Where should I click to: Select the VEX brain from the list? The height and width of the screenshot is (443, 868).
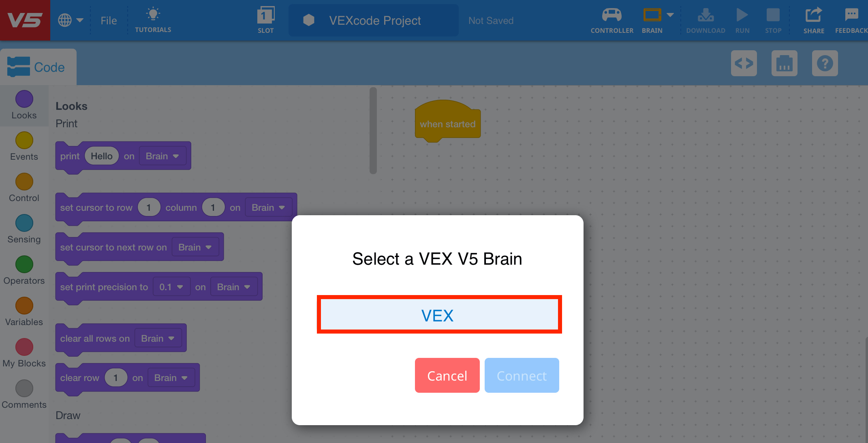tap(438, 315)
